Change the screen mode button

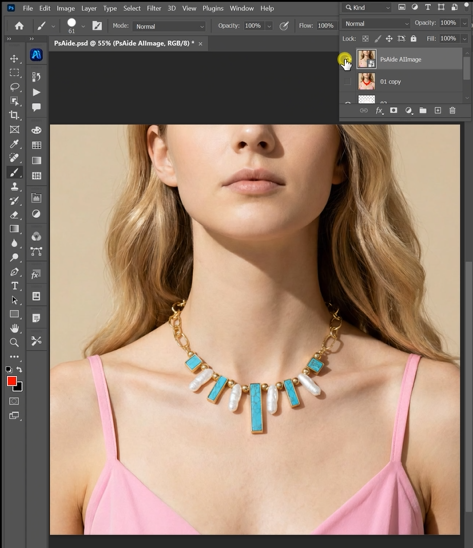click(14, 416)
